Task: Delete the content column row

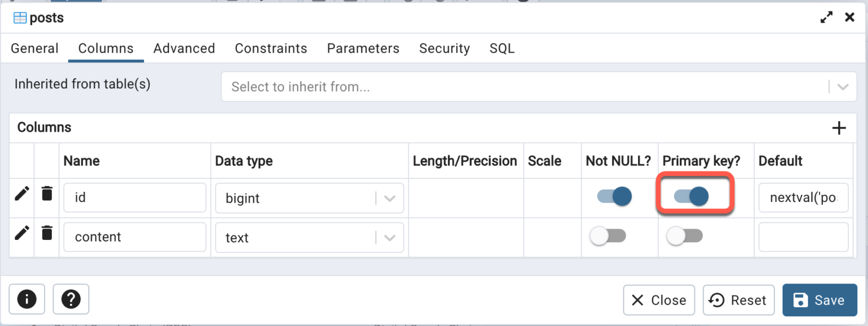Action: tap(47, 233)
